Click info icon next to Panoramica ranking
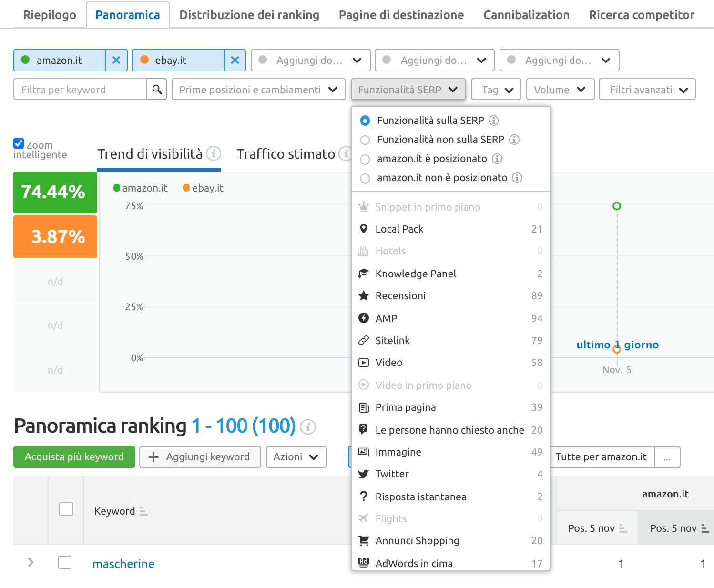Viewport: 714px width, 588px height. [308, 427]
